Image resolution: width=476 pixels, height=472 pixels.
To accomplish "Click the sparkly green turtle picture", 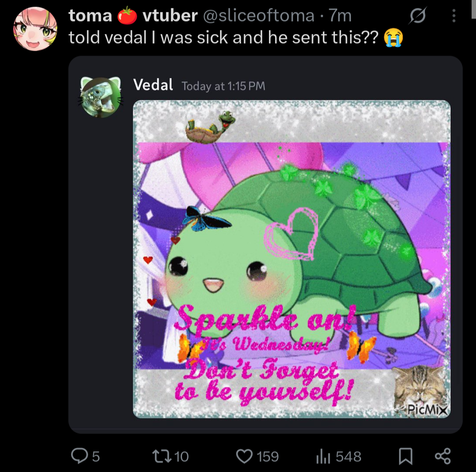I will click(x=292, y=259).
